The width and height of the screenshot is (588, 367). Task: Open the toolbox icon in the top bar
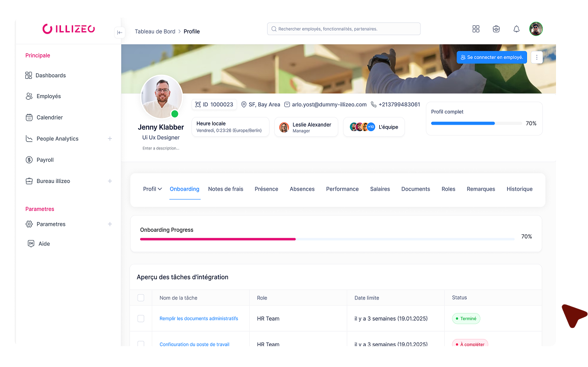click(496, 29)
